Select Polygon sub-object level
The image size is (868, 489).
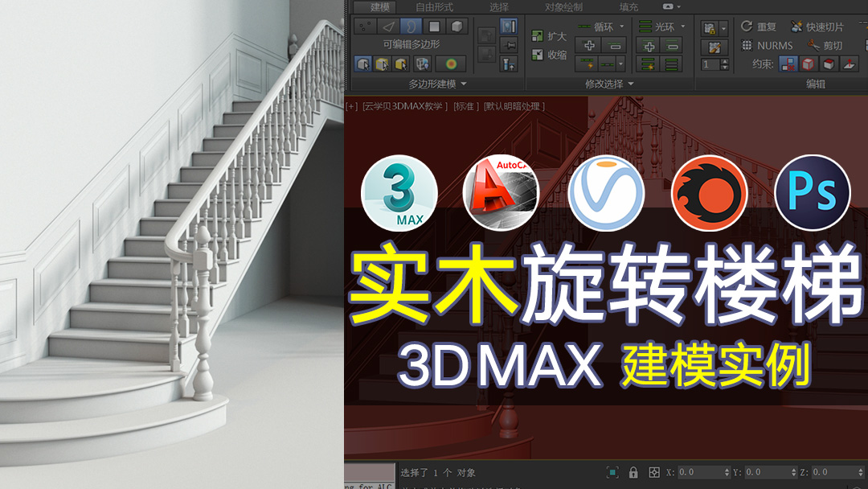click(434, 26)
